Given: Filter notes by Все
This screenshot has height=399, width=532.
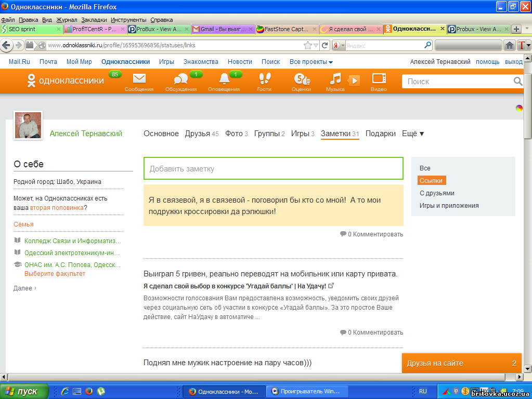Looking at the screenshot, I should pyautogui.click(x=425, y=168).
